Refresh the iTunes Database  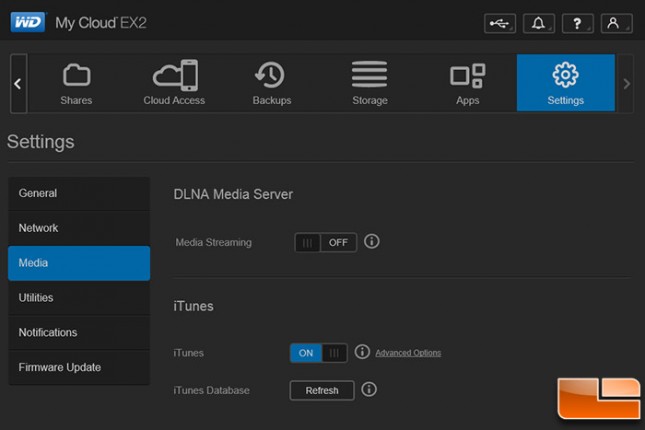(x=322, y=390)
